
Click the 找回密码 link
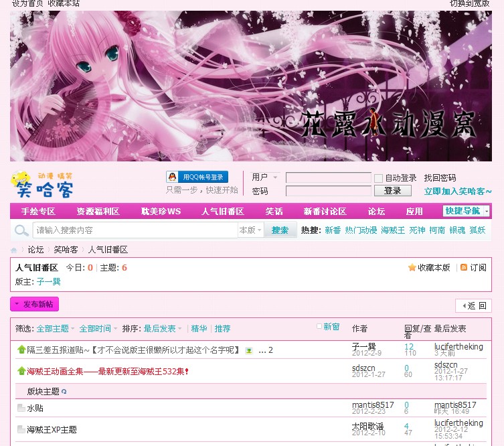440,178
